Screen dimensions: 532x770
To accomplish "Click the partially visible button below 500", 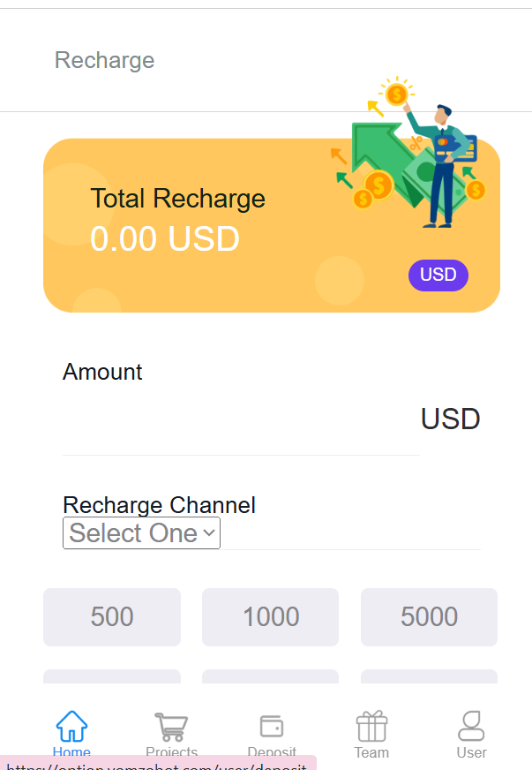I will click(112, 676).
